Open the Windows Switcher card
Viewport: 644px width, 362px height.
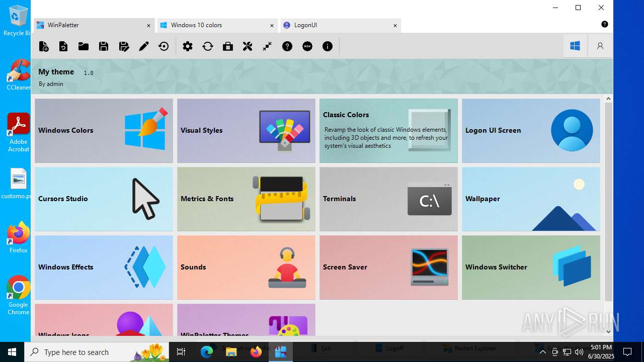[531, 267]
